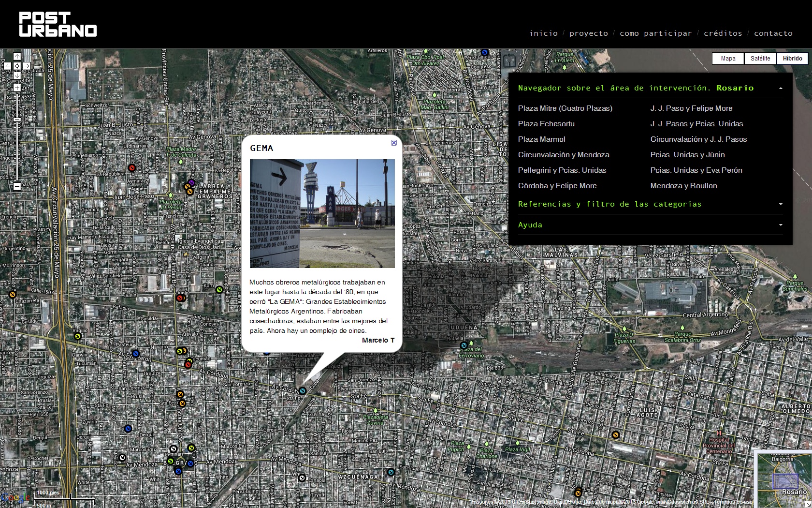Click the map re-center button between arrows
The image size is (812, 508).
click(x=17, y=66)
